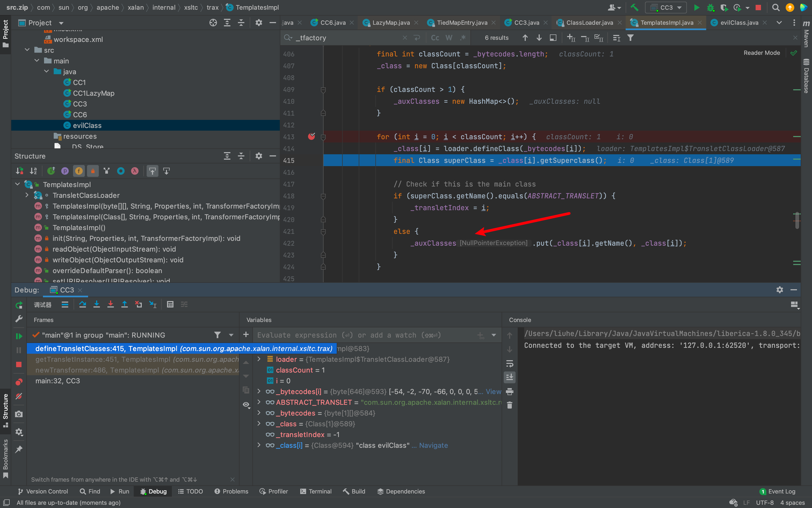The height and width of the screenshot is (508, 812).
Task: Click Step Out in debugger toolbar
Action: click(125, 304)
